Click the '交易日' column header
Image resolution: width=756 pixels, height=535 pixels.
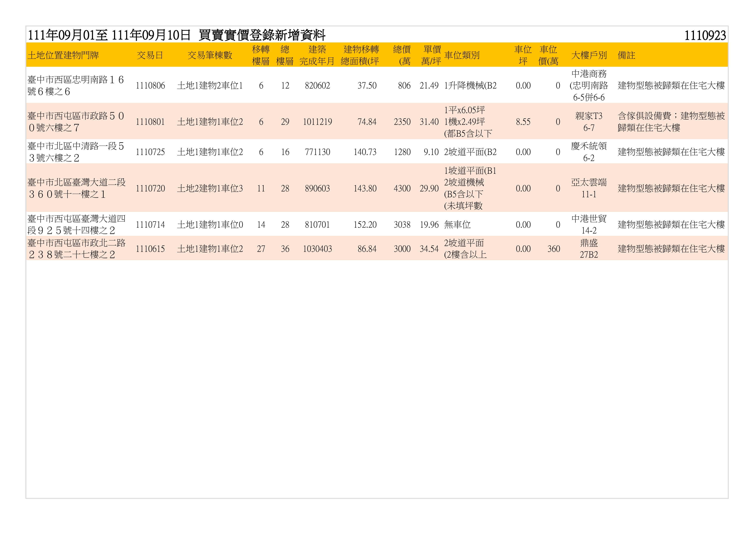[150, 55]
